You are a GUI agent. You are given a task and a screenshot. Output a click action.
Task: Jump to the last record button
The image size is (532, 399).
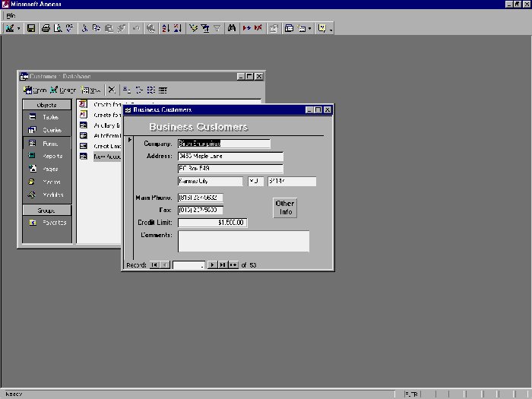223,264
